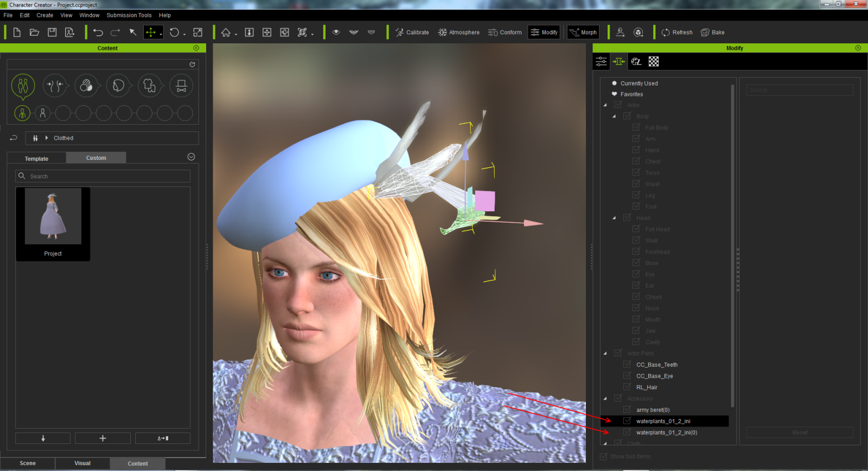Open Content panel options chevron
Screen dimensions: 868x471
point(191,157)
